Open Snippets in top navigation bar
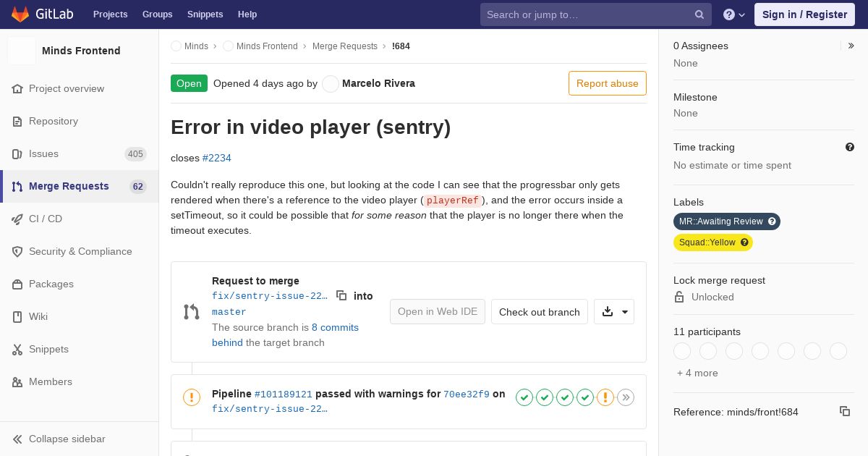 click(205, 14)
